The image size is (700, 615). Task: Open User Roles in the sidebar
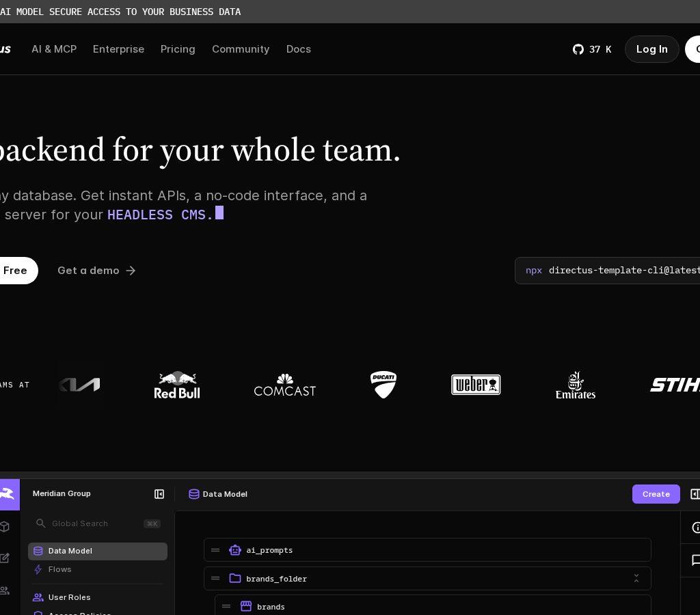tap(98, 597)
